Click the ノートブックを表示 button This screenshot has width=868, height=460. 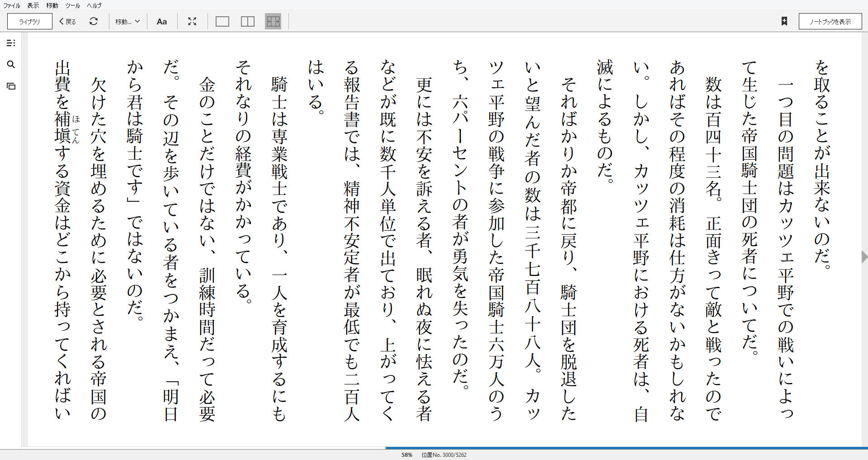point(830,21)
